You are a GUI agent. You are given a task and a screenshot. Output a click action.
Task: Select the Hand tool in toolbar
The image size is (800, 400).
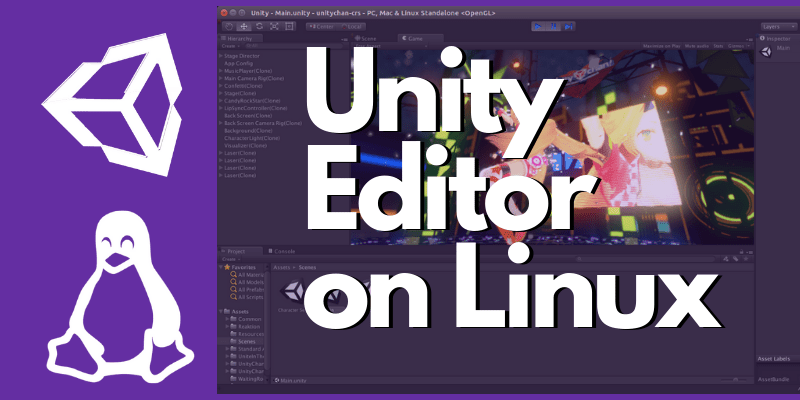click(229, 27)
